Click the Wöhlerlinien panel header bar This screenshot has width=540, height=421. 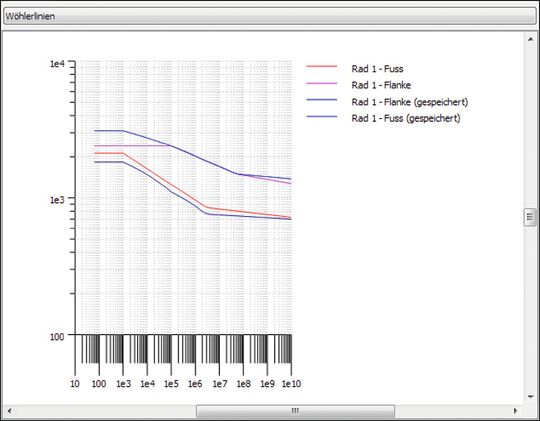pos(270,16)
